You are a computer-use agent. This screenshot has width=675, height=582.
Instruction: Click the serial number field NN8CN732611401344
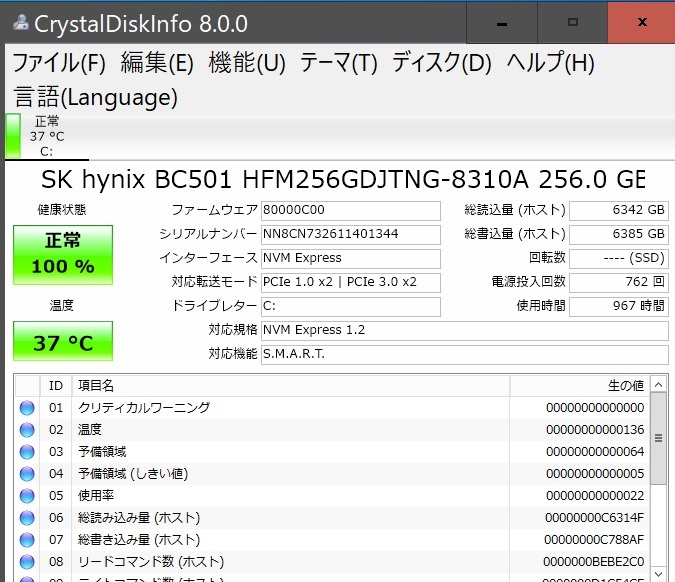(350, 235)
